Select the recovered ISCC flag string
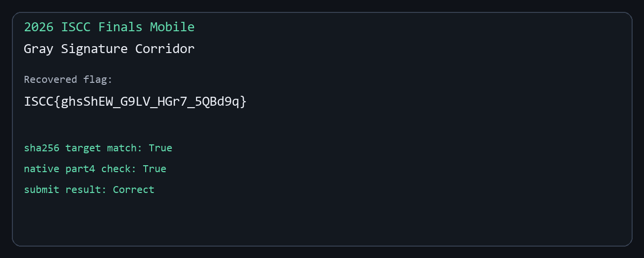This screenshot has height=258, width=644. [x=135, y=102]
